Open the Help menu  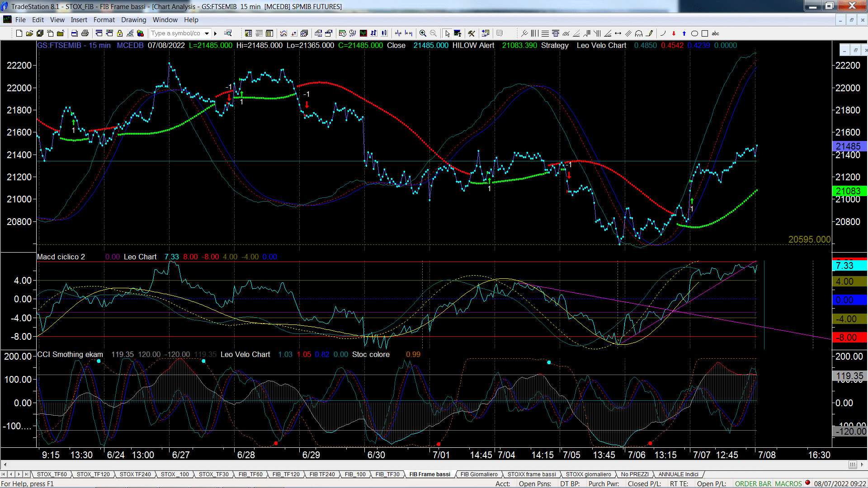point(191,19)
